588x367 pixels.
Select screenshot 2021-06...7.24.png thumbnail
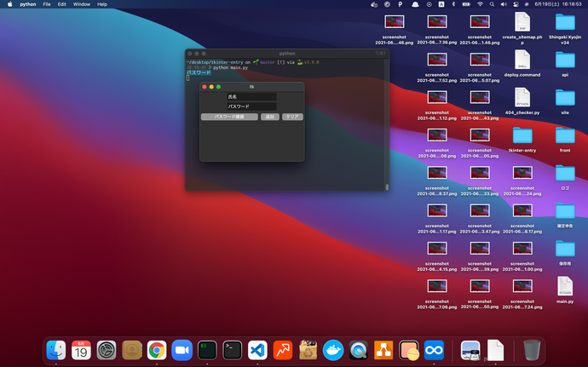pyautogui.click(x=522, y=286)
